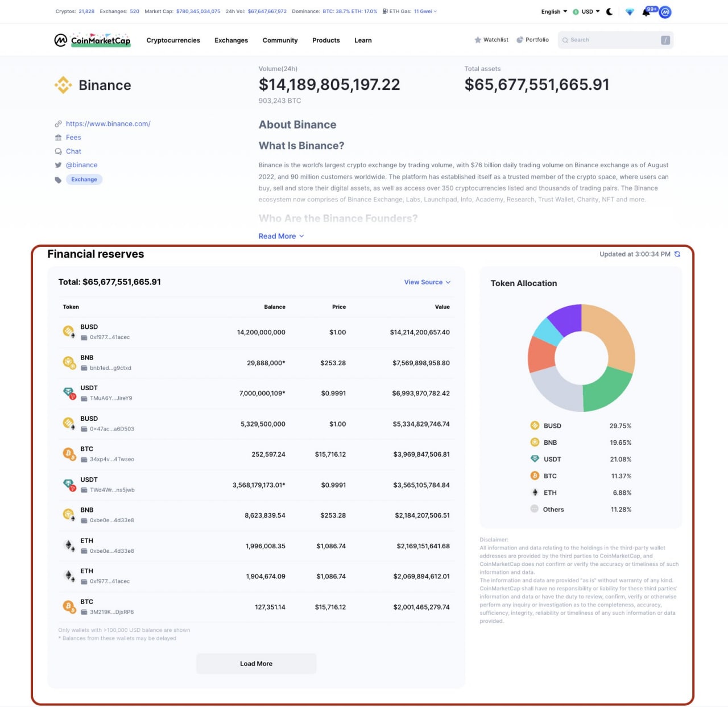Click the Binance exchange logo

63,85
